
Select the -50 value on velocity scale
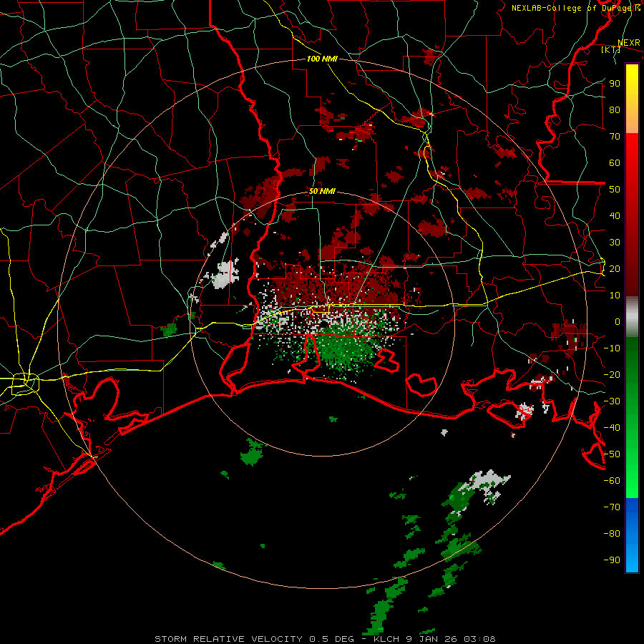(x=612, y=454)
